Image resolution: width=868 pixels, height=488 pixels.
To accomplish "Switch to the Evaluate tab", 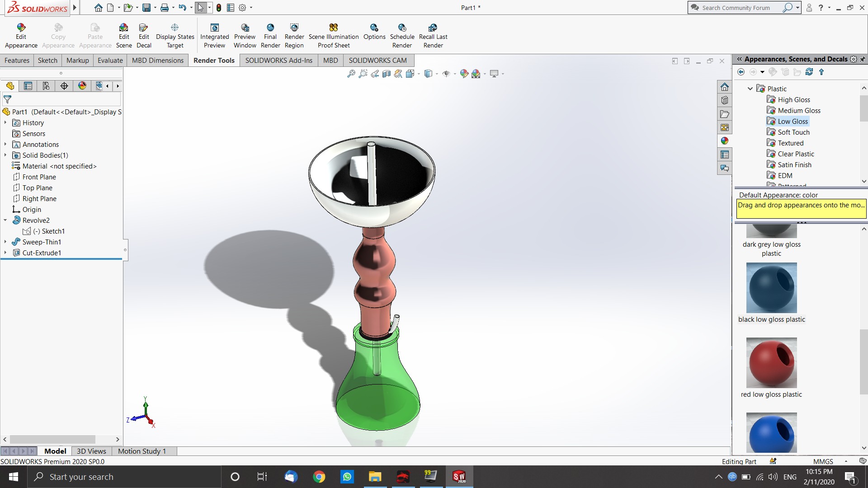I will [x=110, y=61].
